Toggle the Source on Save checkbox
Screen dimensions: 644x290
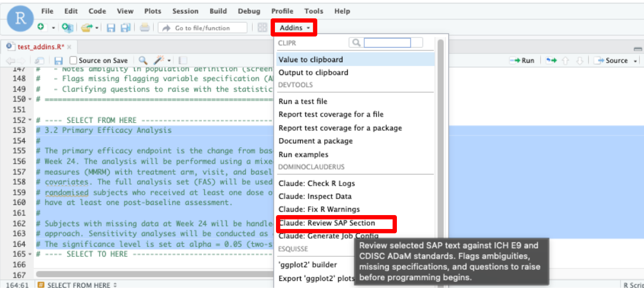(x=74, y=60)
